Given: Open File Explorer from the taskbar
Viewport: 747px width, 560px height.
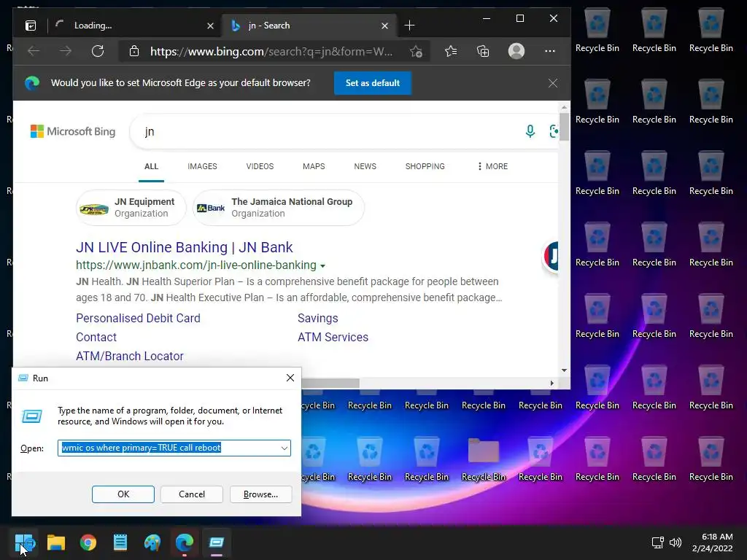Looking at the screenshot, I should click(56, 542).
